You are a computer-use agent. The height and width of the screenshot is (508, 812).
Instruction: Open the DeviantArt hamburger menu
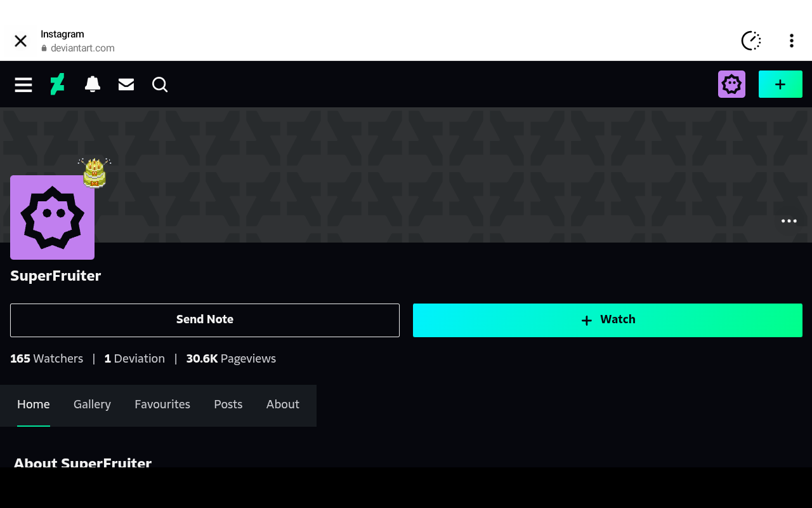pyautogui.click(x=23, y=84)
